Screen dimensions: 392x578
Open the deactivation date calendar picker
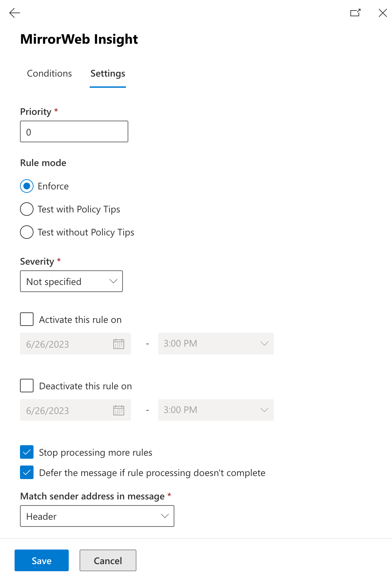point(119,410)
